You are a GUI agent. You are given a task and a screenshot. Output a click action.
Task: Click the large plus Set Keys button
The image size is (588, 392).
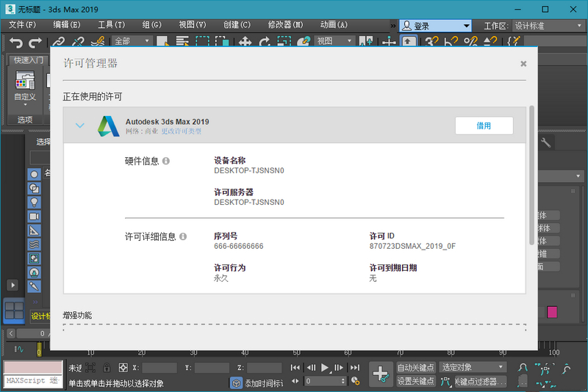pos(380,374)
